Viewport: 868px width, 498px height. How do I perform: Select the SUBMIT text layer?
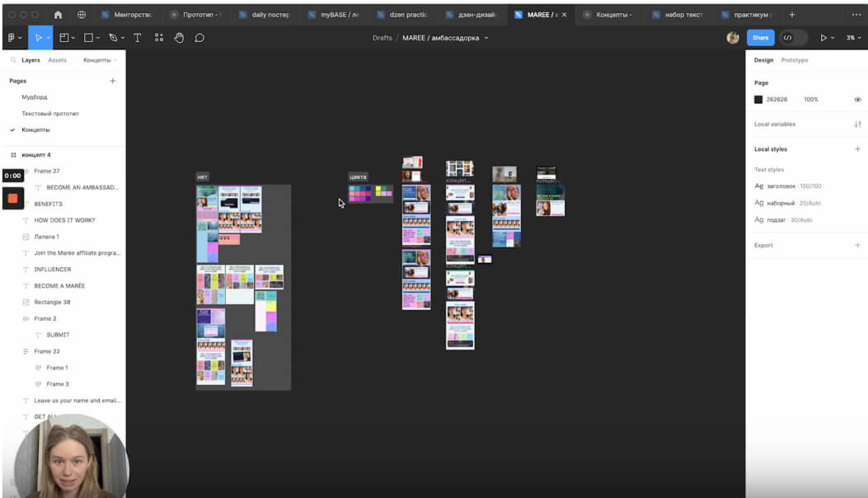coord(58,335)
